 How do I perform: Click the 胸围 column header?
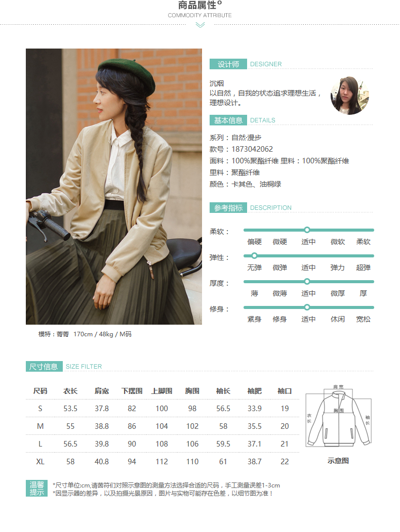[192, 391]
